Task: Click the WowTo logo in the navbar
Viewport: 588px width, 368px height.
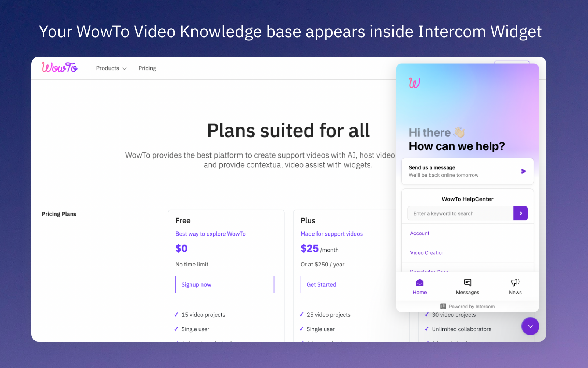Action: pos(59,68)
